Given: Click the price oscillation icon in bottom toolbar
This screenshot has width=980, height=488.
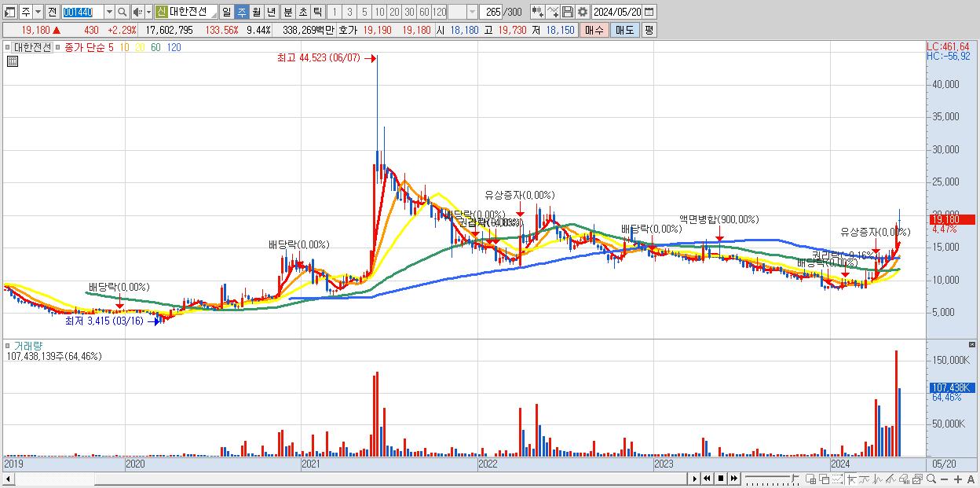Looking at the screenshot, I should [x=879, y=479].
